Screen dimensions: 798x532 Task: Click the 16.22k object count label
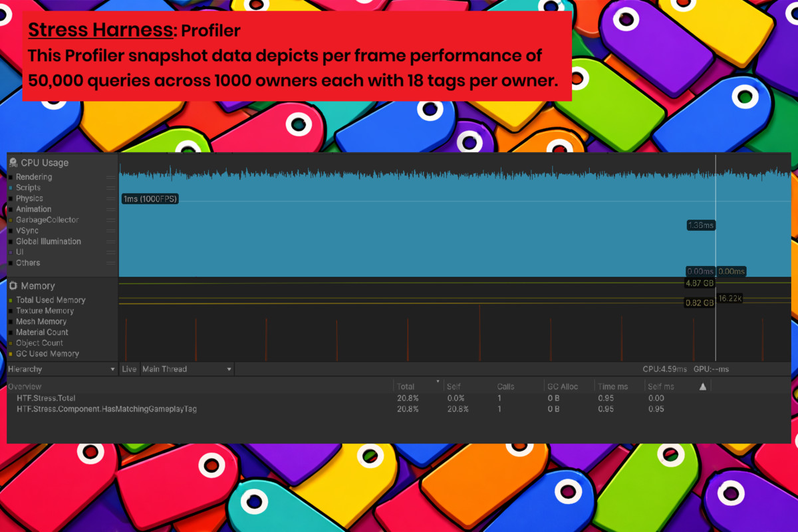click(730, 299)
